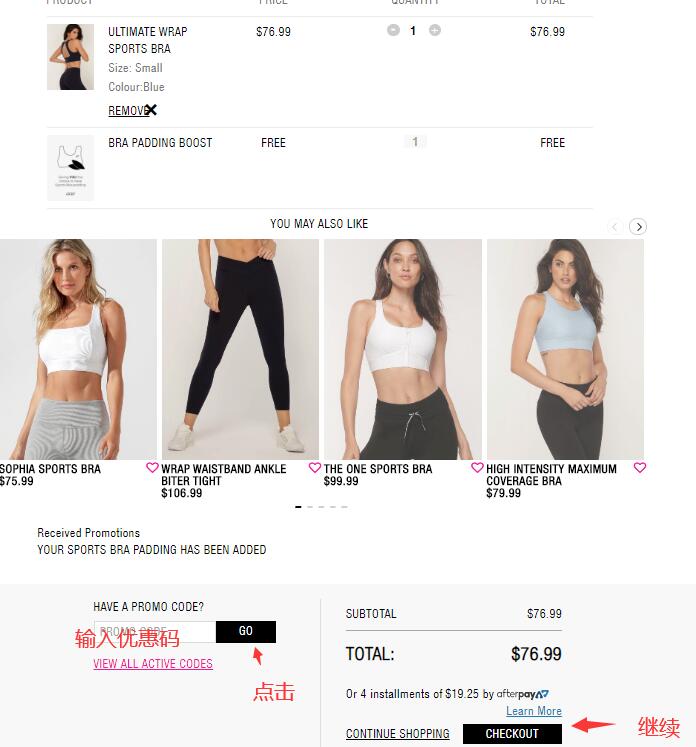Remove Ultimate Wrap Sports Bra from cart

[132, 111]
